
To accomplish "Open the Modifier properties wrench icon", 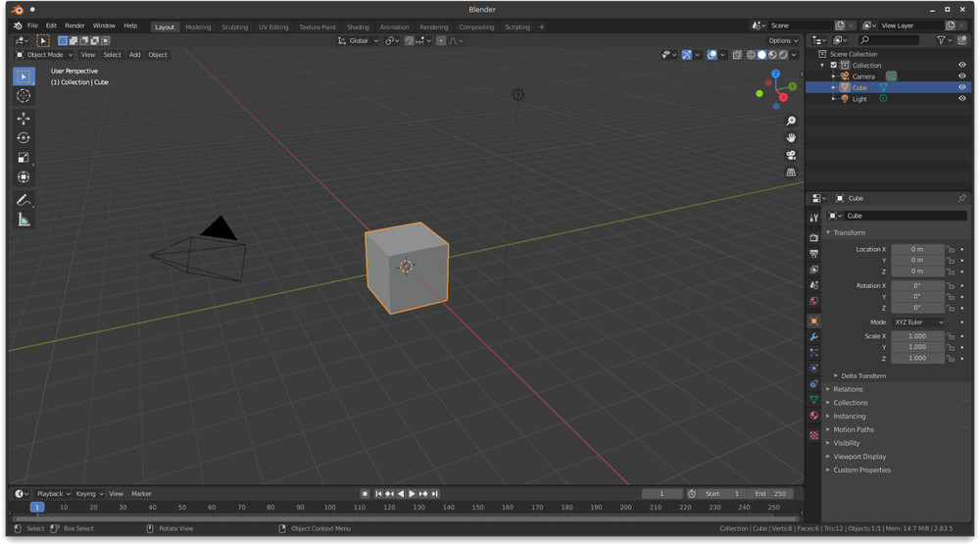I will (813, 337).
